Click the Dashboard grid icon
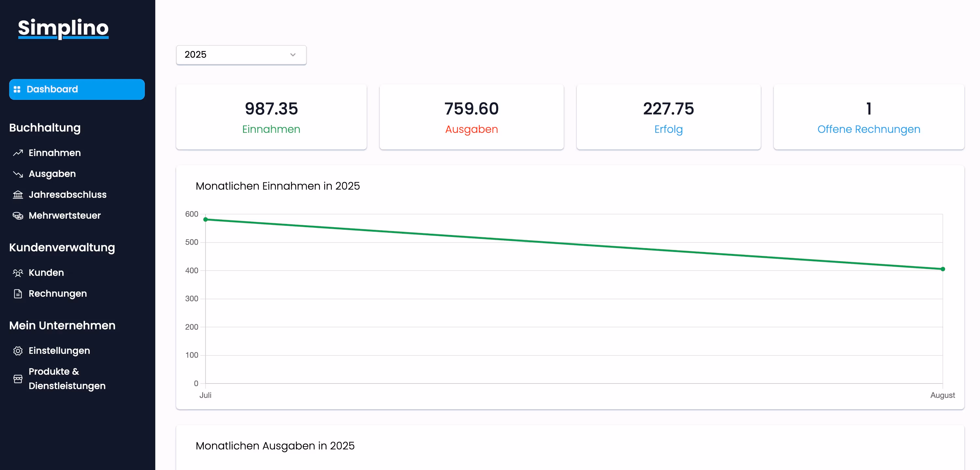The height and width of the screenshot is (470, 980). click(17, 89)
